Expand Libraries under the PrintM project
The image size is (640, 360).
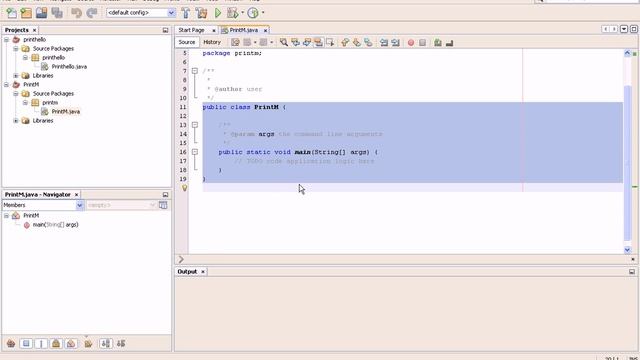[16, 120]
